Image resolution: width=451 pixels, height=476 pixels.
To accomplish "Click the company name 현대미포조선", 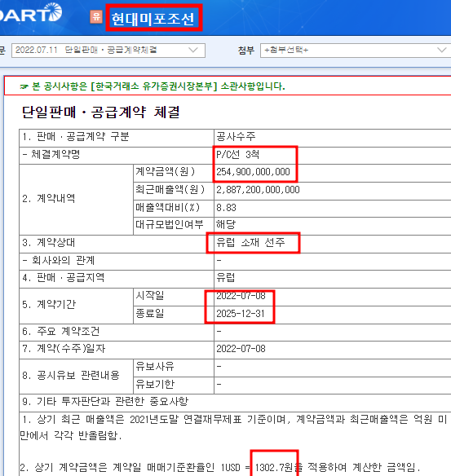I will tap(153, 19).
